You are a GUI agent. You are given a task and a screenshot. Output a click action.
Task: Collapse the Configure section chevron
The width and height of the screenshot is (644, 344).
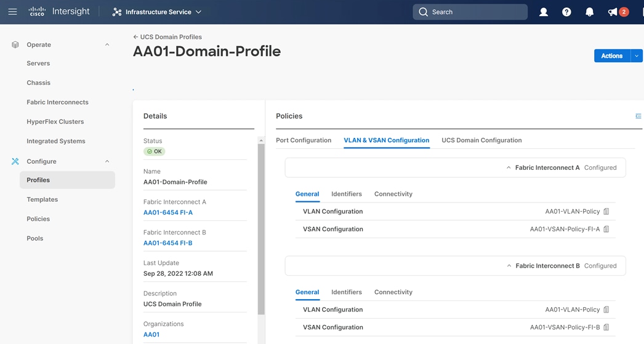[x=107, y=161]
